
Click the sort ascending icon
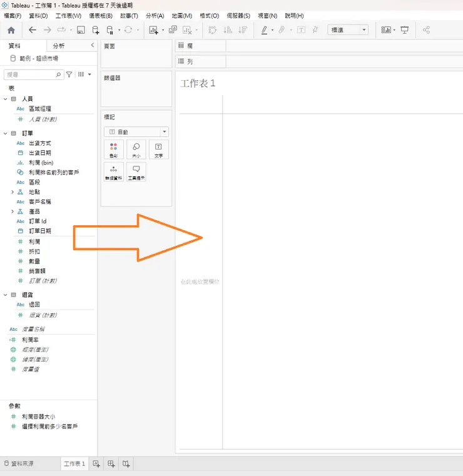228,30
